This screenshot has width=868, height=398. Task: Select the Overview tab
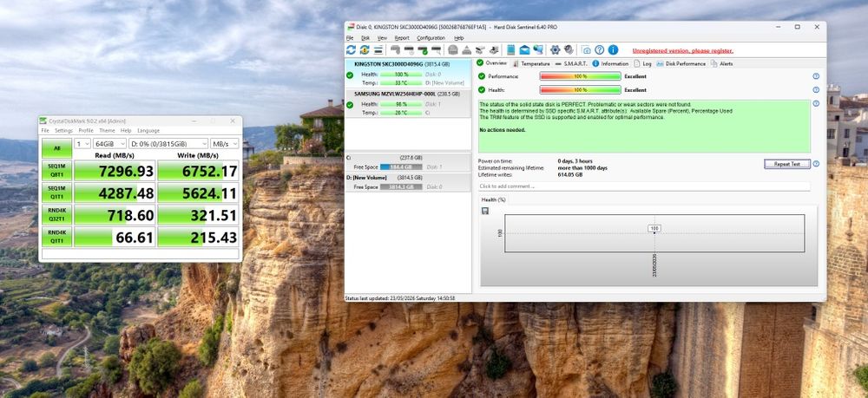point(491,63)
